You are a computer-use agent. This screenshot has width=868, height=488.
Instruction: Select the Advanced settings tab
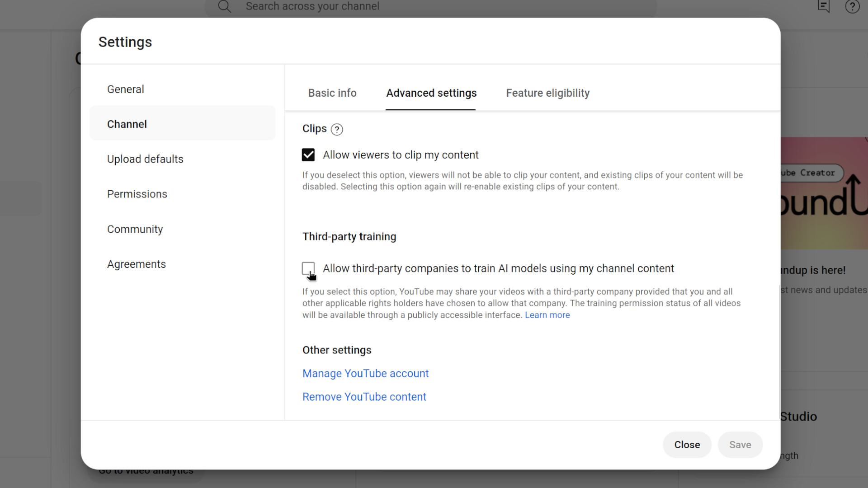pyautogui.click(x=431, y=93)
